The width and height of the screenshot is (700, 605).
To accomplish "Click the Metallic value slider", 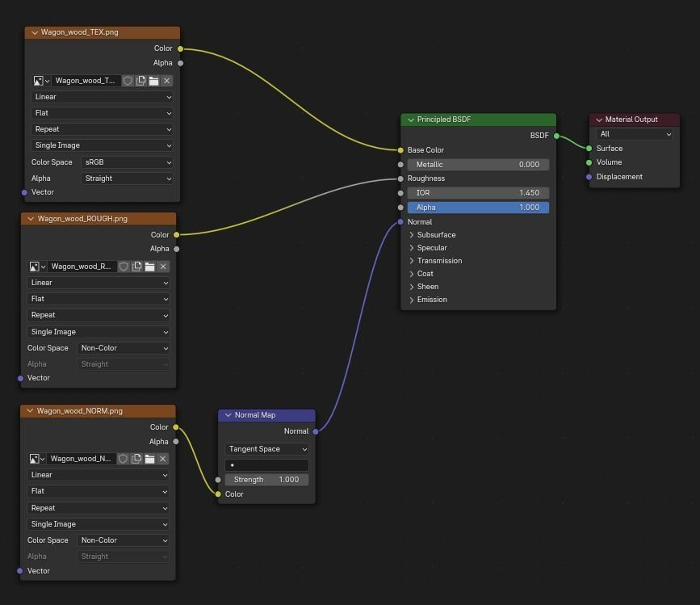I will point(478,165).
